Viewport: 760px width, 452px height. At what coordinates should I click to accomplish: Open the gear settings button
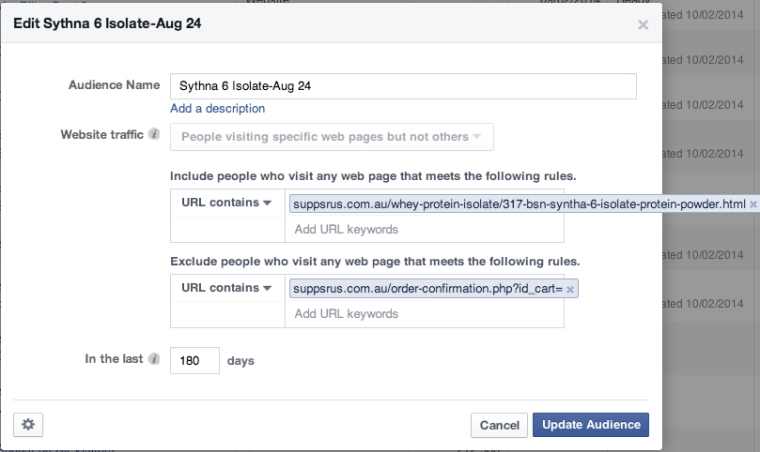coord(28,424)
